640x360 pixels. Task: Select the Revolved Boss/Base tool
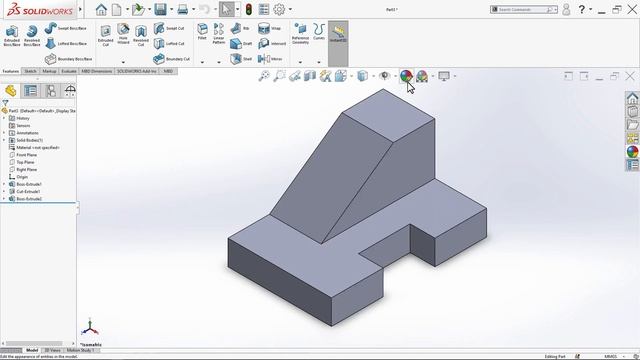31,36
